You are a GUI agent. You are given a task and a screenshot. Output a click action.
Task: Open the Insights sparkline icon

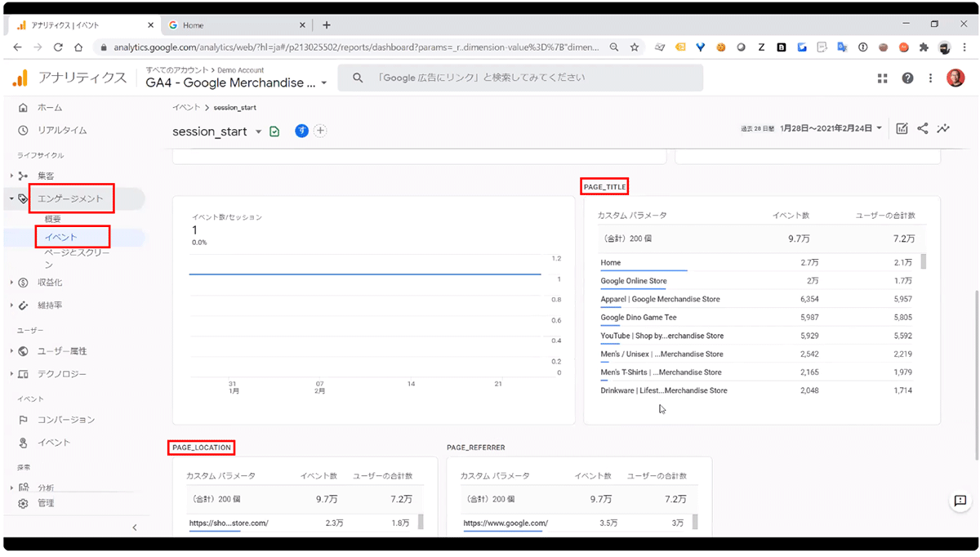(943, 128)
